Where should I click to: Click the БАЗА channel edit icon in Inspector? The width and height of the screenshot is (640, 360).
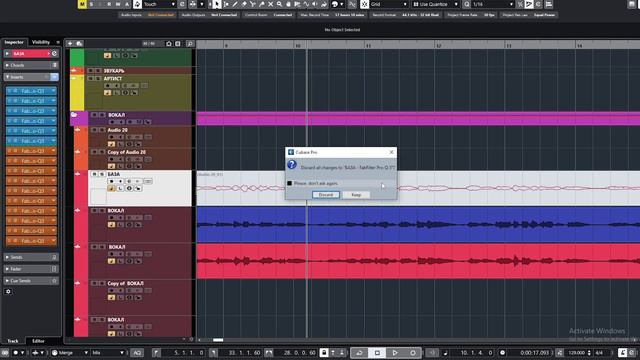coord(54,53)
